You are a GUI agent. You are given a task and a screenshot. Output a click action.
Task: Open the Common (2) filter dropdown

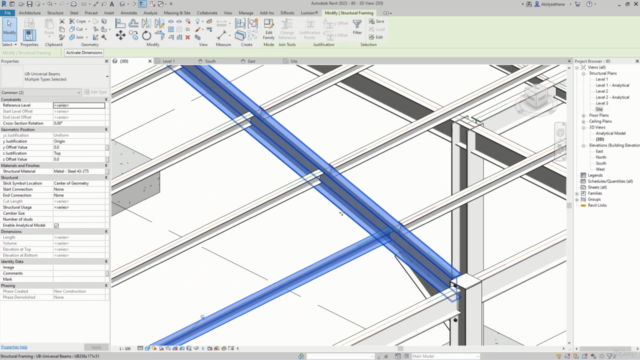point(41,93)
